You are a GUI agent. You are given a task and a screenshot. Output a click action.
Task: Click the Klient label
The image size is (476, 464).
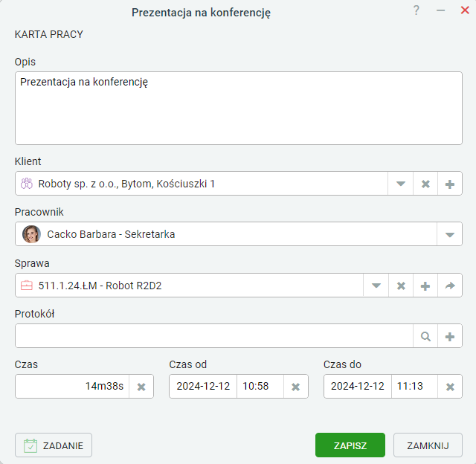(x=28, y=161)
